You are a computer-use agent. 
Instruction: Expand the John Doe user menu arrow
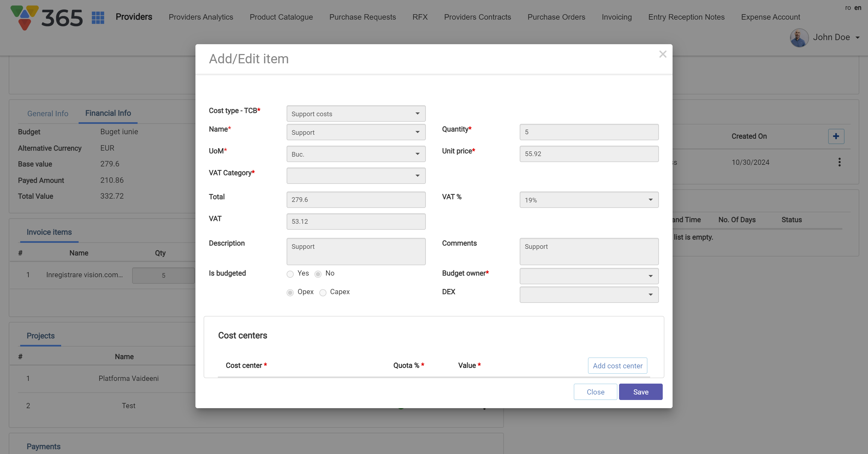857,38
